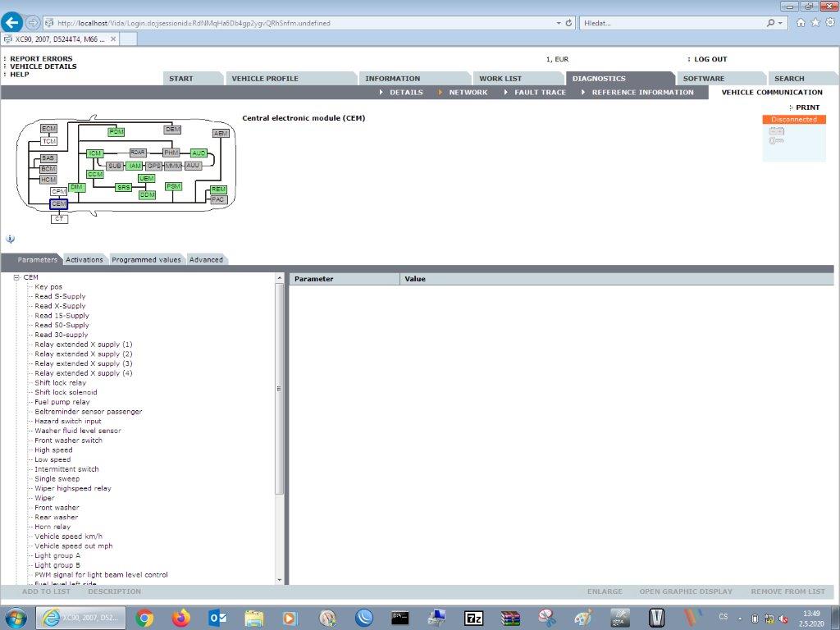Collapse the CEM tree node

(x=16, y=277)
